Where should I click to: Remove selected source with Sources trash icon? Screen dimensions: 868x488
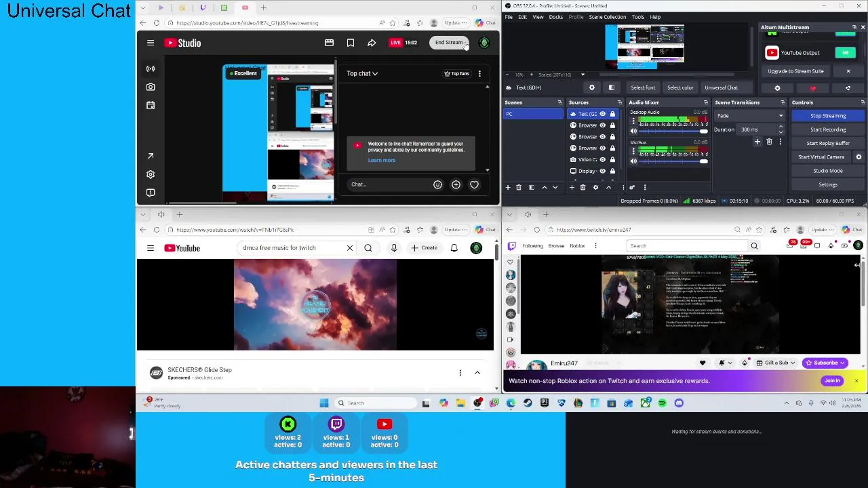583,187
